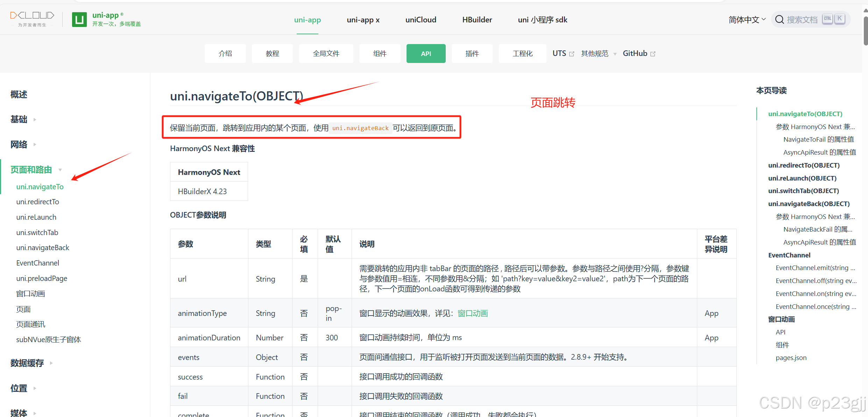Screen dimensions: 868x417
Task: Select the 组件 navigation tab
Action: coord(380,54)
